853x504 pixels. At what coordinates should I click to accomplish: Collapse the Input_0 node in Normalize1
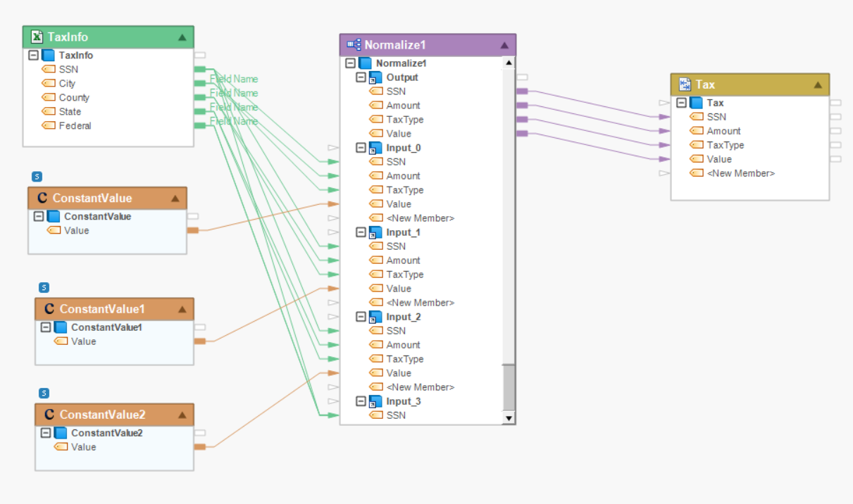361,148
